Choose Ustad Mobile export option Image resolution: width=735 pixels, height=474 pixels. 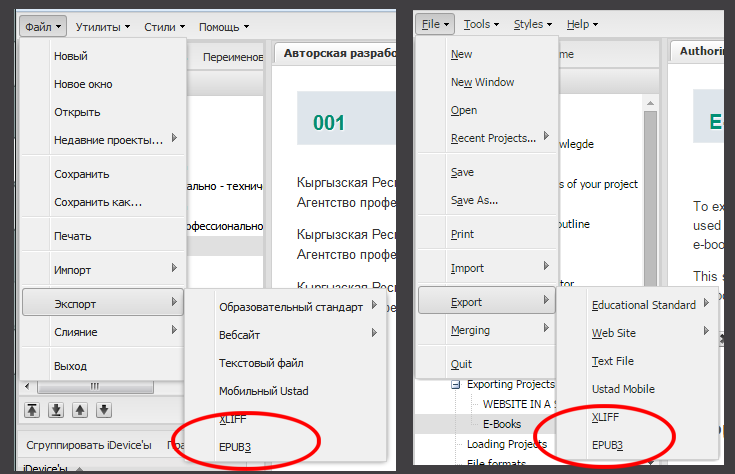tap(638, 389)
